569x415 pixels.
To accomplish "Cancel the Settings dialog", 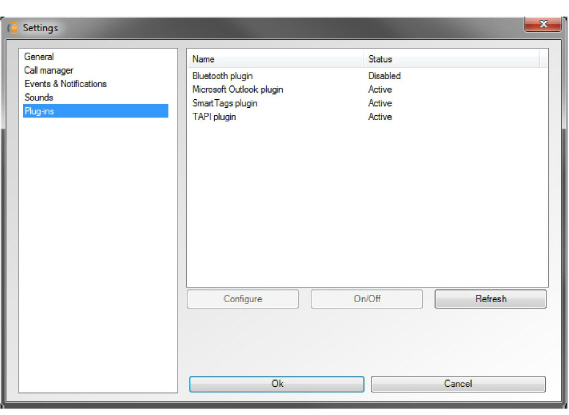I will (x=458, y=384).
